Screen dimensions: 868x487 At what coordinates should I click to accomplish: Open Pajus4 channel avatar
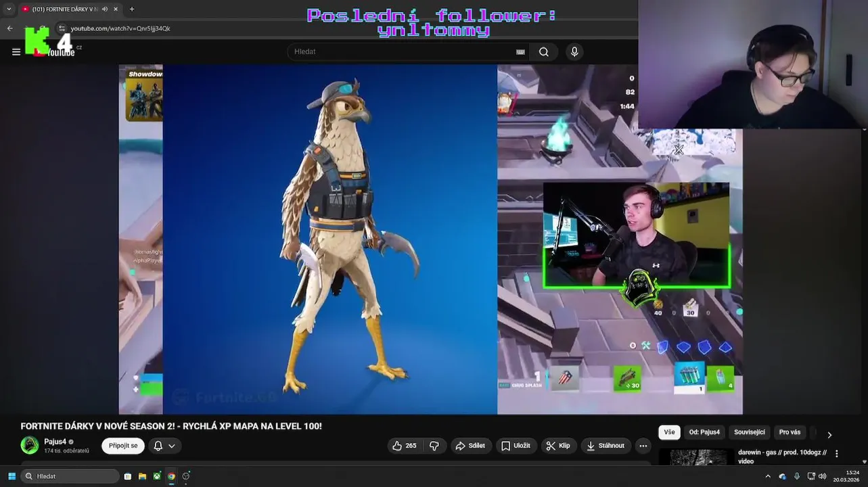(30, 445)
